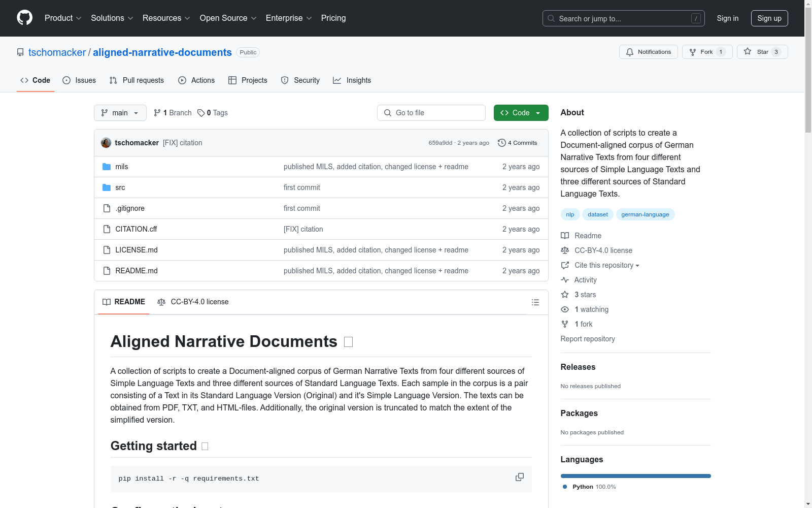The height and width of the screenshot is (508, 812).
Task: Fork the repository using Fork button
Action: click(707, 52)
